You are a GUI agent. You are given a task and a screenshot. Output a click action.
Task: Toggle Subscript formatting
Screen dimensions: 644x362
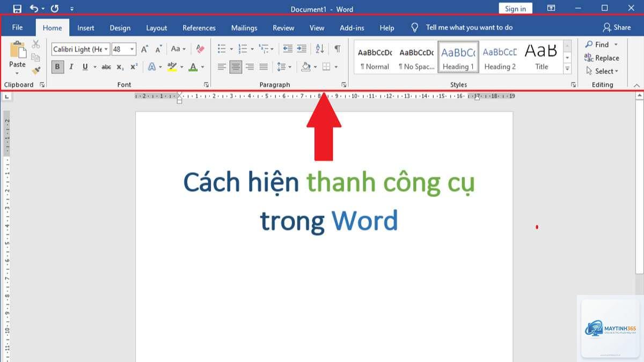[120, 67]
